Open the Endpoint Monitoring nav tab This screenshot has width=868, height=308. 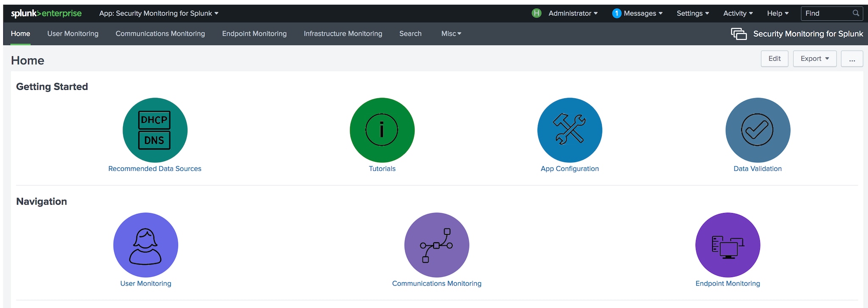tap(254, 33)
